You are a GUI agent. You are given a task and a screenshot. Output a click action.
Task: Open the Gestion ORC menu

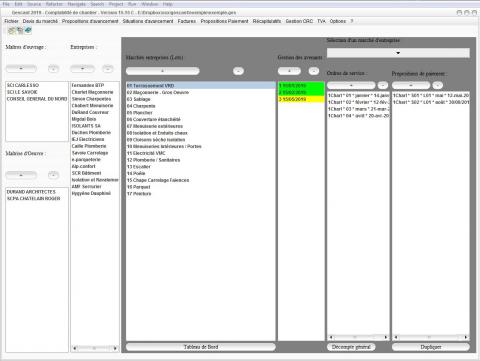(299, 21)
